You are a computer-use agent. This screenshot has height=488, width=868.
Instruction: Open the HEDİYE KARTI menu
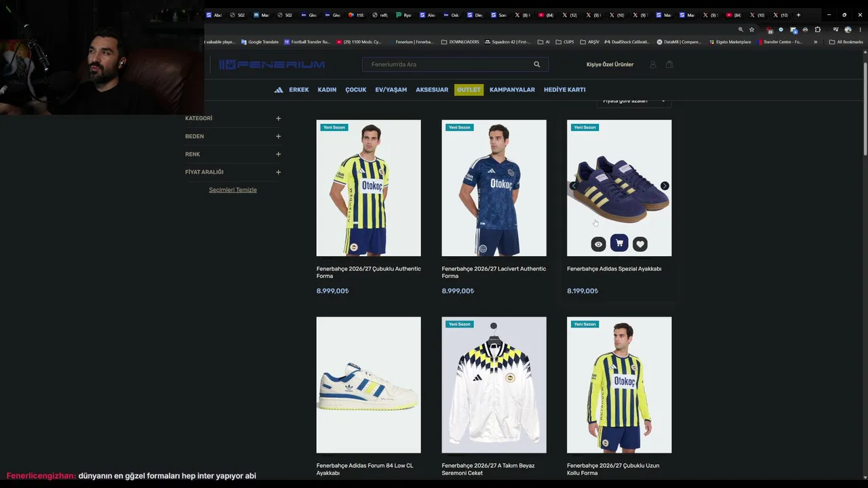(x=564, y=89)
